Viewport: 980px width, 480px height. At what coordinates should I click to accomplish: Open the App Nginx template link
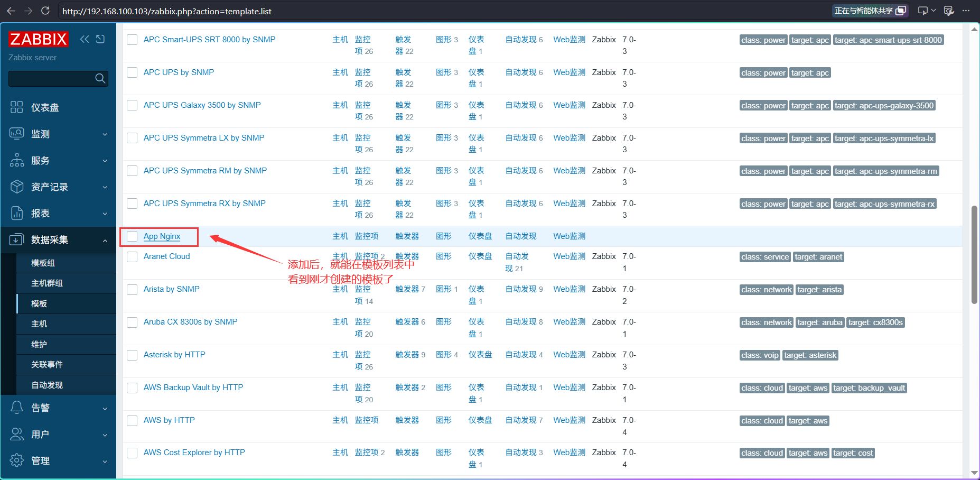[x=162, y=236]
